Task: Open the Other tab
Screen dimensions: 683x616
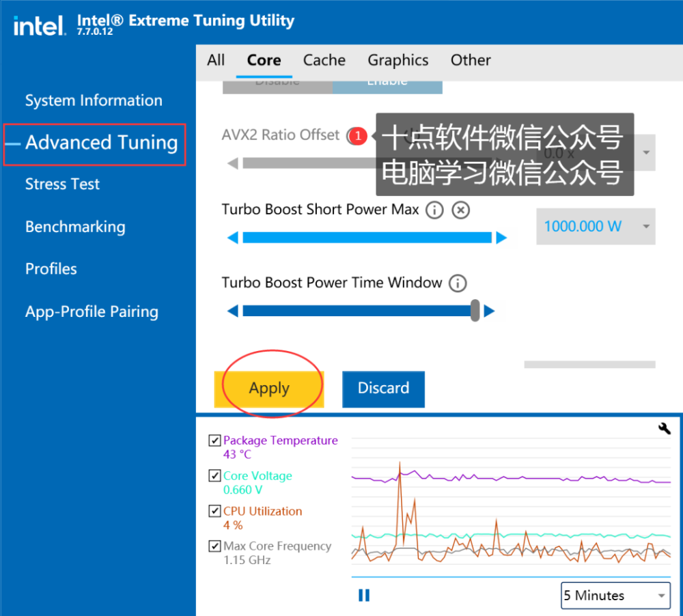Action: (471, 60)
